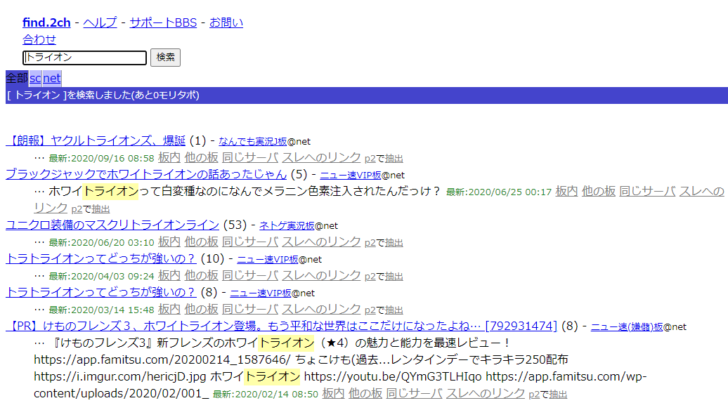Click 他の板 under the ユニクロ装備 thread
The width and height of the screenshot is (728, 403).
click(x=201, y=241)
